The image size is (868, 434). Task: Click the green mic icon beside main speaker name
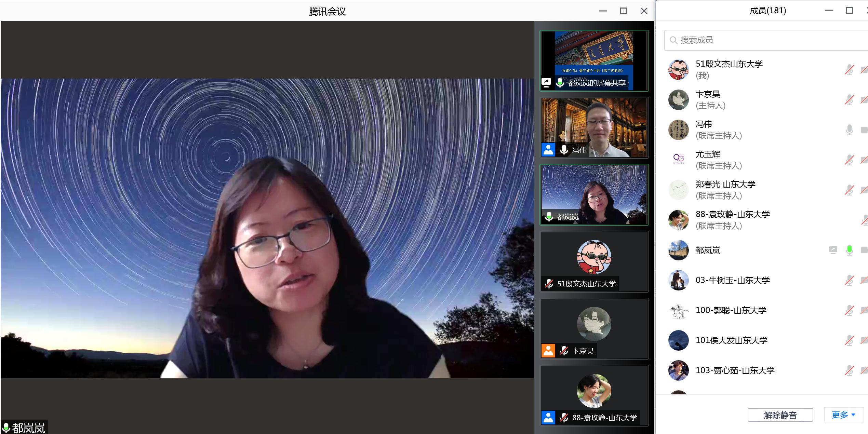click(6, 428)
